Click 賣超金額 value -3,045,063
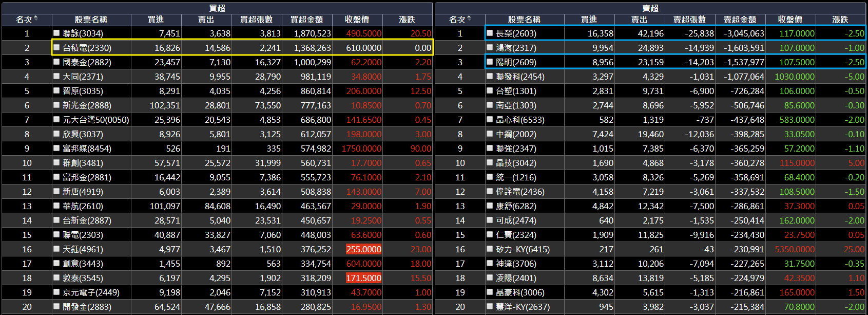 point(744,33)
